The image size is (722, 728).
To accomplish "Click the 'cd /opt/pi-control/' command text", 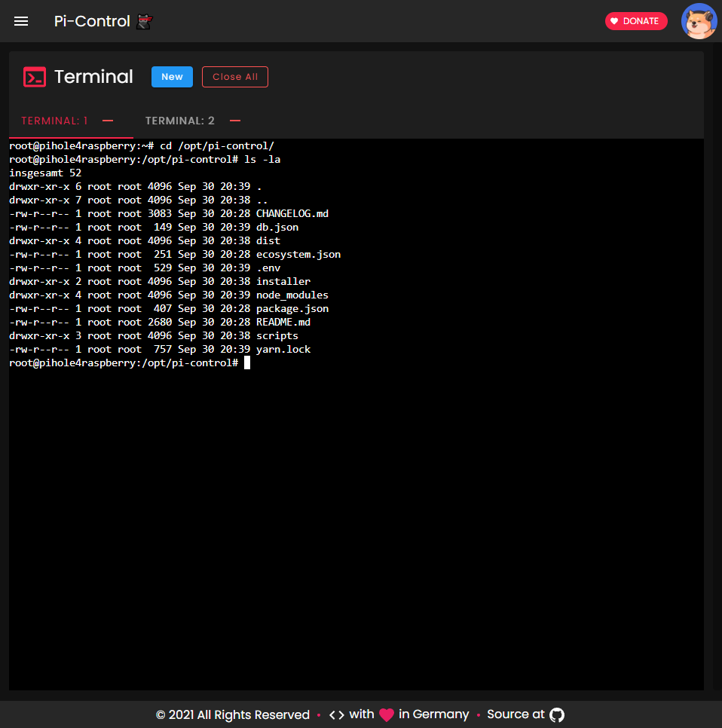I will 217,145.
